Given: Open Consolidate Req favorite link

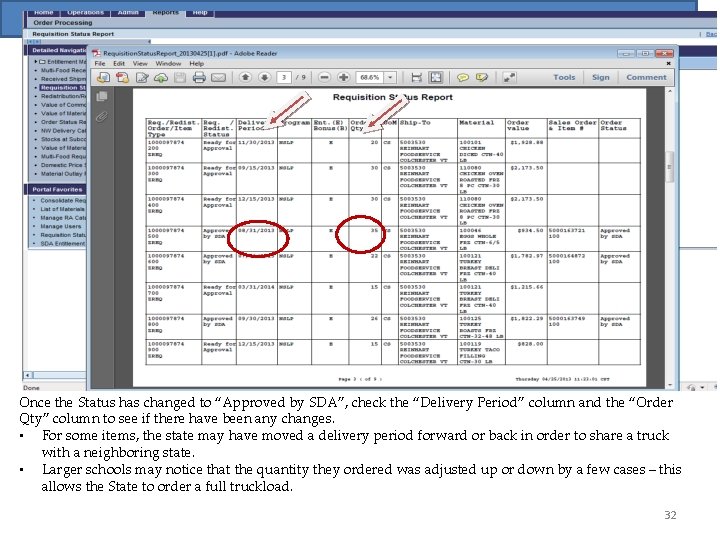Looking at the screenshot, I should pos(63,201).
